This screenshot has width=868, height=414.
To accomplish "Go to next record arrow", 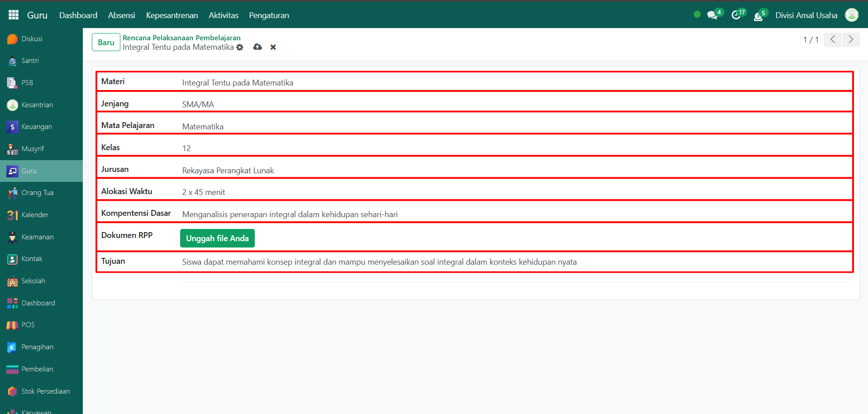I will click(850, 40).
